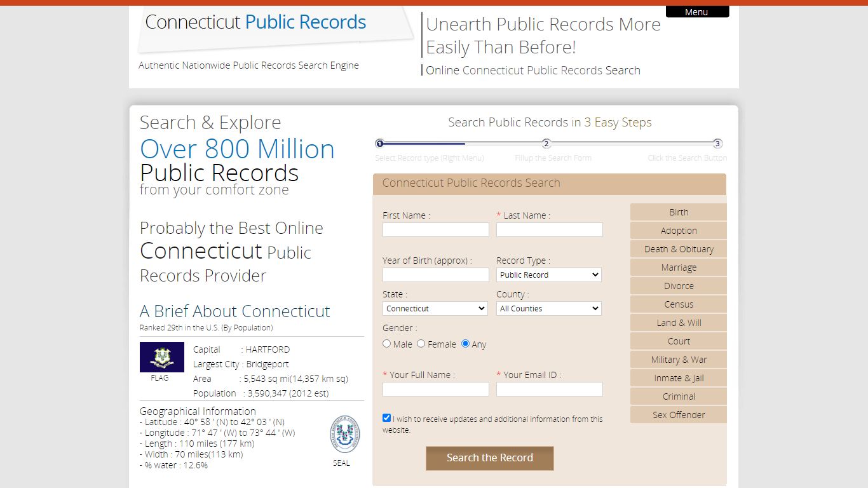Click Online Connecticut Public Records Search text
The image size is (868, 488).
pos(533,71)
